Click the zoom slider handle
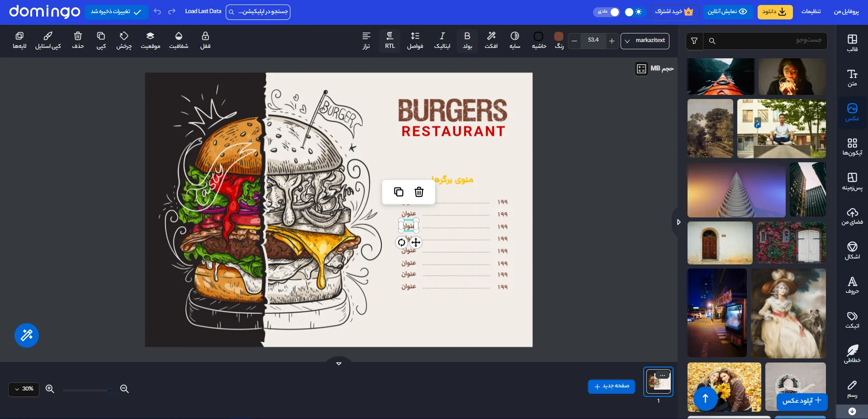Image resolution: width=868 pixels, height=419 pixels. [109, 391]
